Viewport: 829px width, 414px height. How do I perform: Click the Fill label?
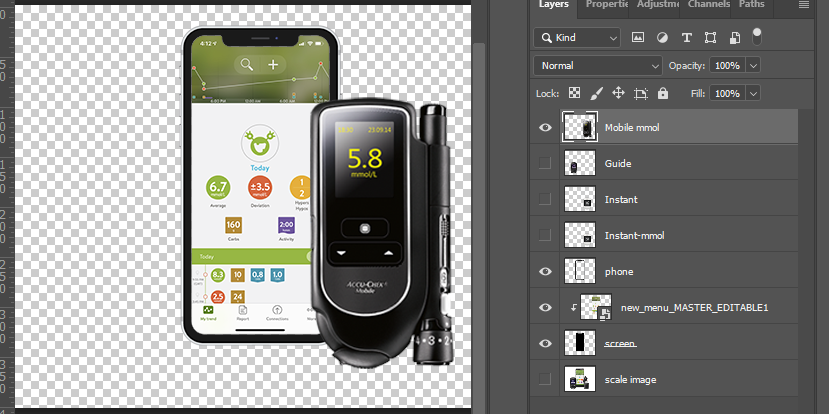pyautogui.click(x=697, y=94)
